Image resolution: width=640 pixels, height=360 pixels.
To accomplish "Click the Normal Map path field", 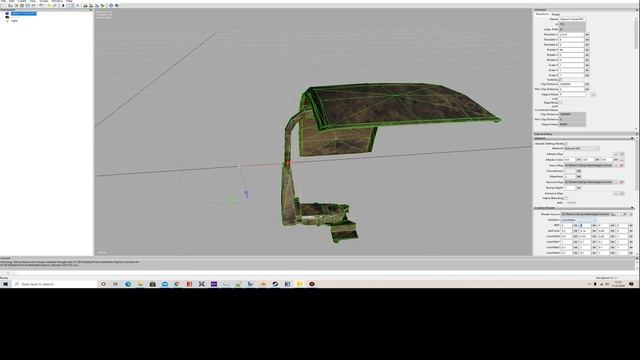I will click(588, 182).
